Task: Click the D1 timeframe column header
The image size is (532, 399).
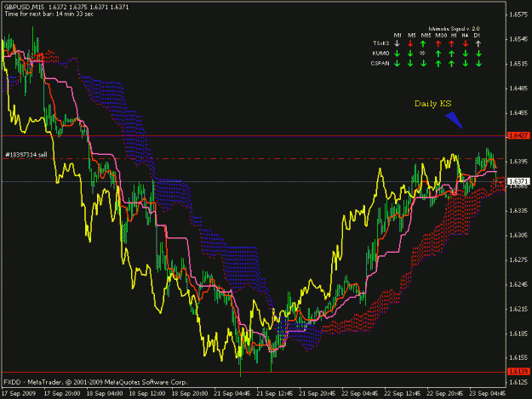Action: pos(477,35)
